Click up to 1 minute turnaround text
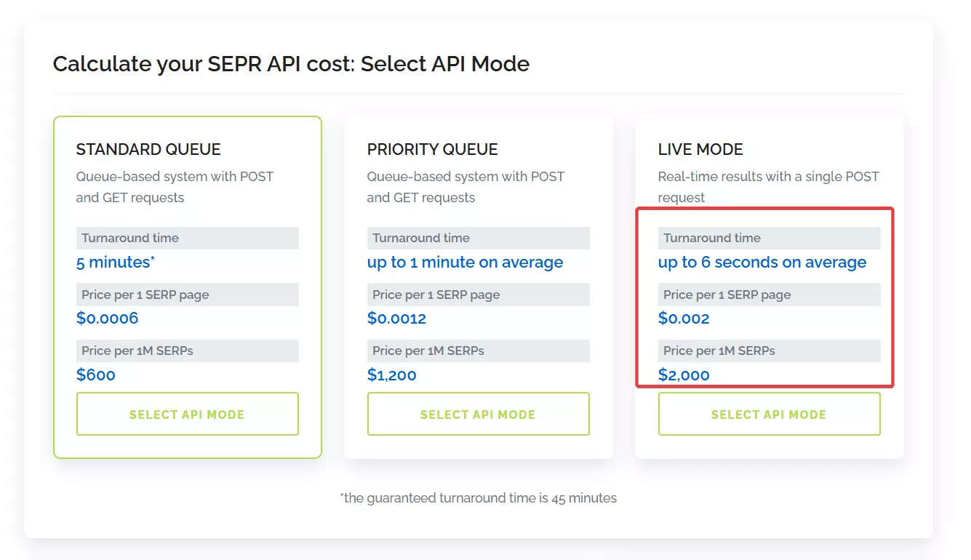 pos(465,262)
